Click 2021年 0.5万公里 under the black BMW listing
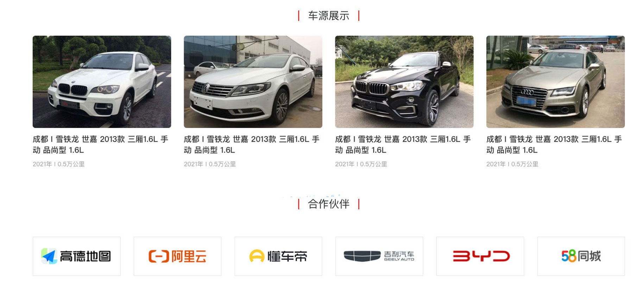644x288 pixels. [361, 164]
